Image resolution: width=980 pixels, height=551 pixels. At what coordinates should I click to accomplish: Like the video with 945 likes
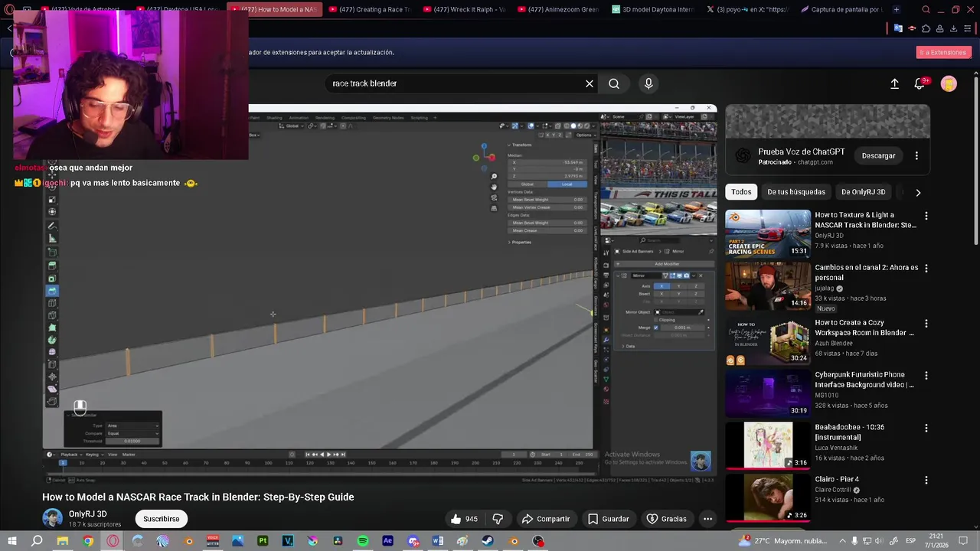464,519
